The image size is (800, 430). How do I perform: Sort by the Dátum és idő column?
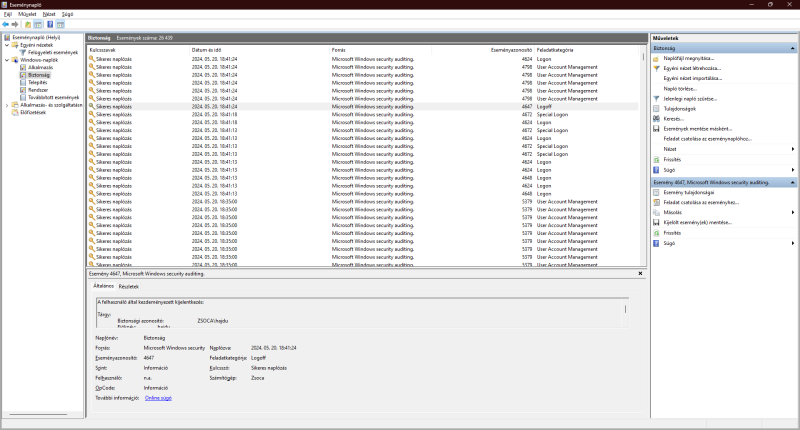point(259,50)
